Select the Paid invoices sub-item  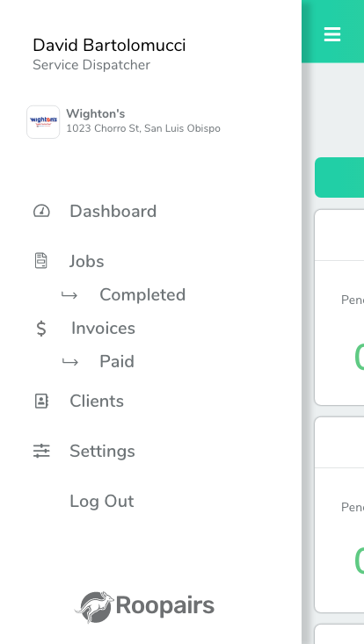point(117,361)
